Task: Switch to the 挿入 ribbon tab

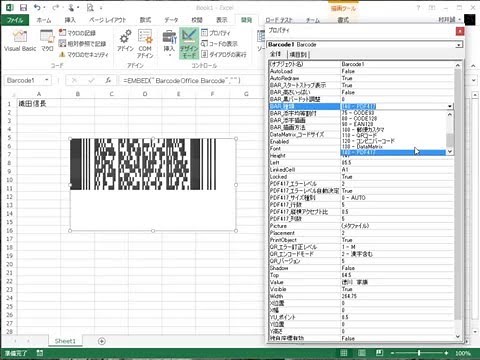Action: [70, 20]
